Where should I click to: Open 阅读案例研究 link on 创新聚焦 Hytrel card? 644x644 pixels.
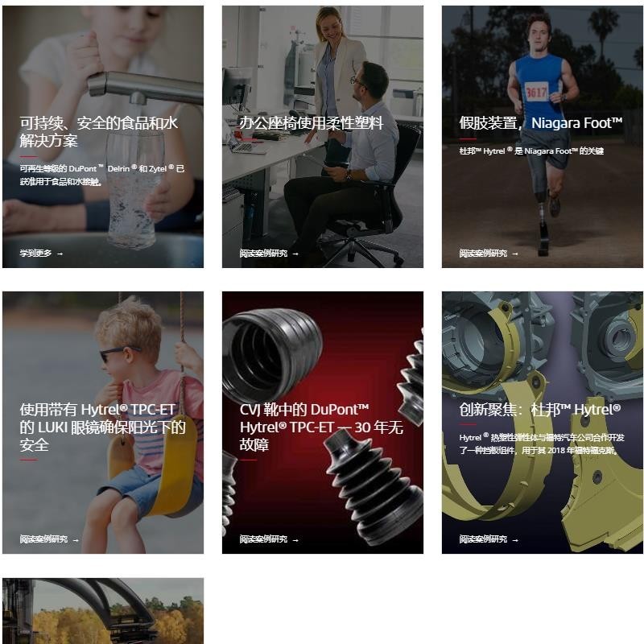(x=483, y=539)
